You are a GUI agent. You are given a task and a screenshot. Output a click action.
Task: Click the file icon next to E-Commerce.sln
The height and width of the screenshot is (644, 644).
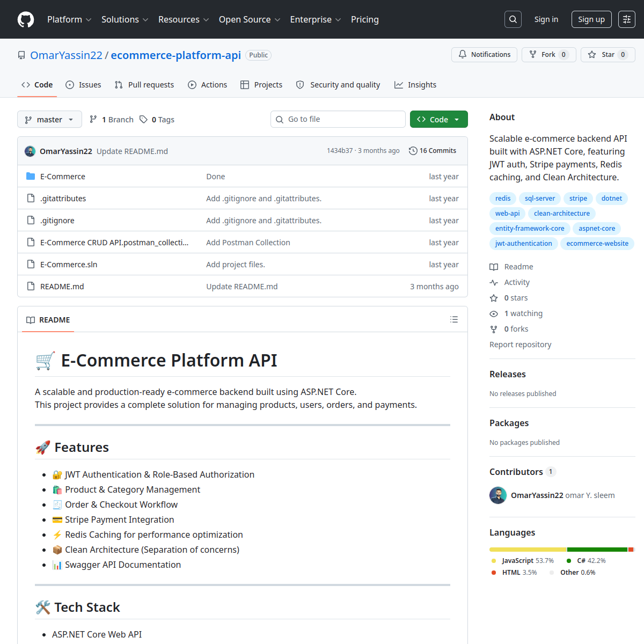coord(31,265)
